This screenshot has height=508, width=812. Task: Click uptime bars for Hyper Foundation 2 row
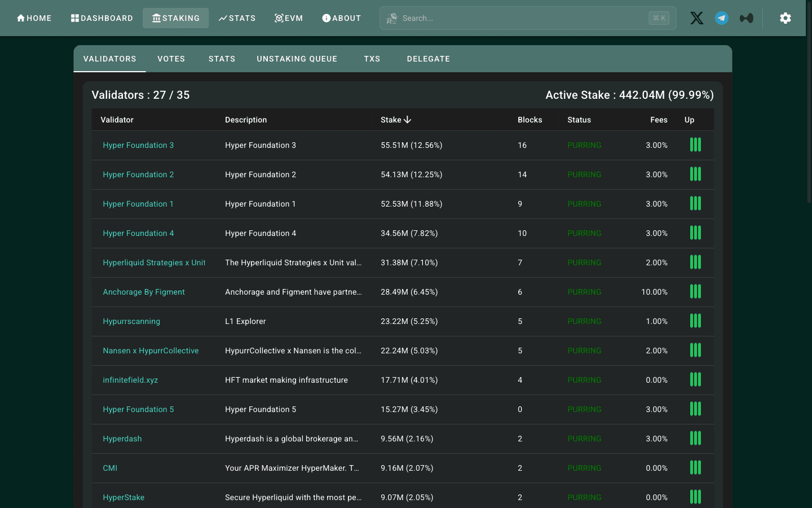pyautogui.click(x=695, y=174)
